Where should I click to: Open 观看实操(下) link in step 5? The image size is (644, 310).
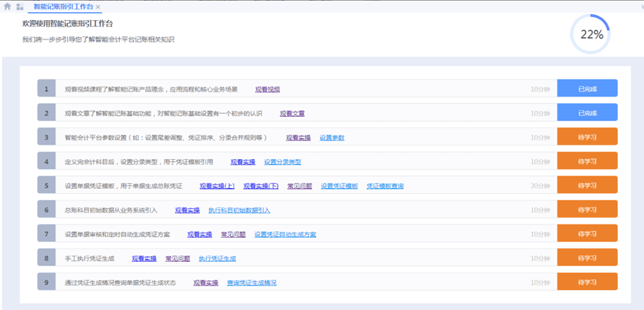[x=261, y=186]
